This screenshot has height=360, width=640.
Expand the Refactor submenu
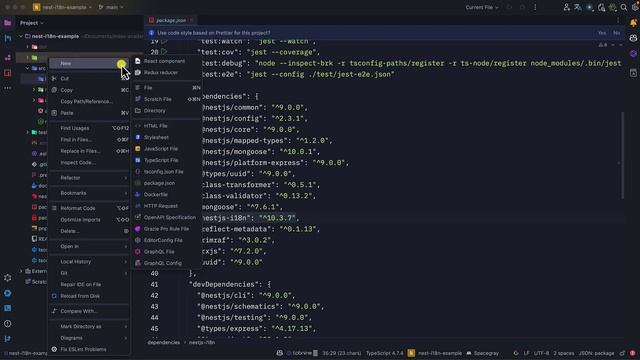tap(89, 178)
